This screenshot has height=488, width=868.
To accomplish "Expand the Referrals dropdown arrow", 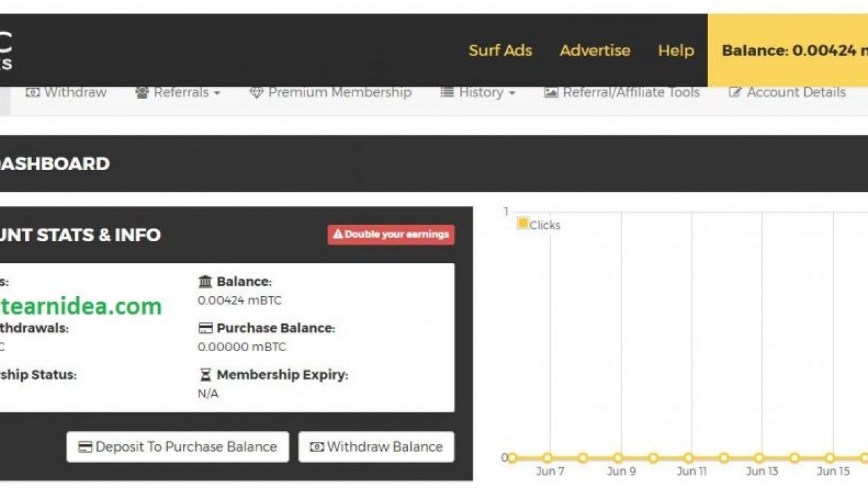I will 217,94.
